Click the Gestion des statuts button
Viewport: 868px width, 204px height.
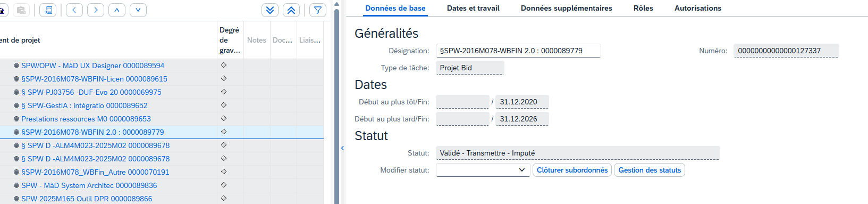650,170
